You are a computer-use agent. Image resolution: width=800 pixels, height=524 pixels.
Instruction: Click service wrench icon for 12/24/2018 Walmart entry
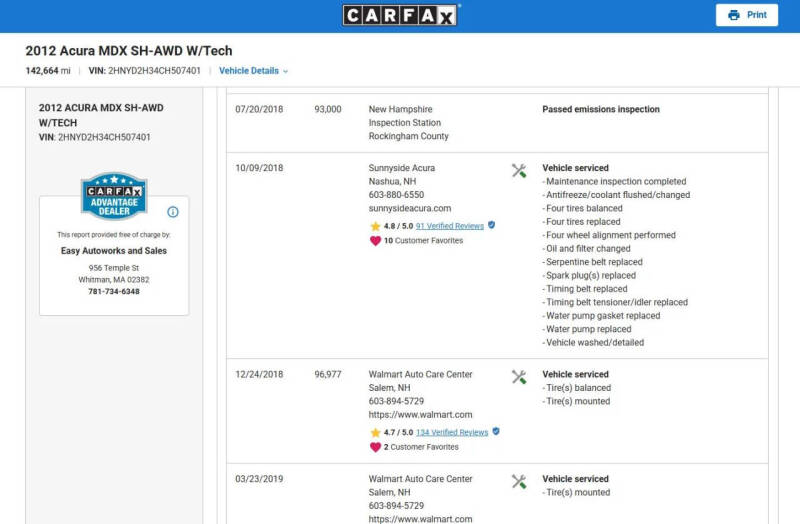click(519, 377)
